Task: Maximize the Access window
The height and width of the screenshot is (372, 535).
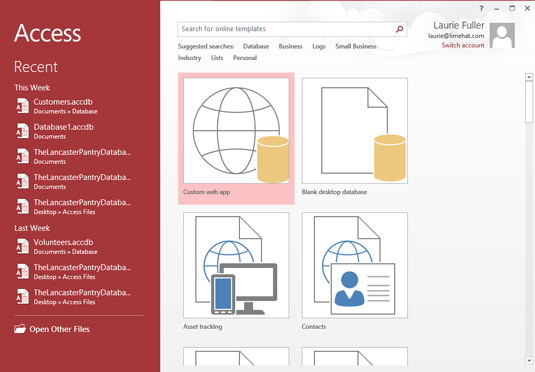Action: coord(512,8)
